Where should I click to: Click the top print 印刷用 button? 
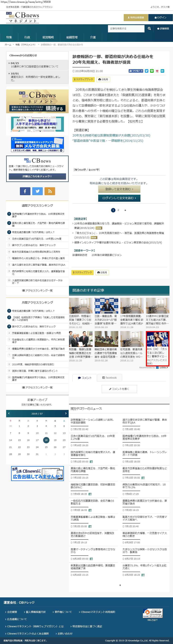point(103,80)
